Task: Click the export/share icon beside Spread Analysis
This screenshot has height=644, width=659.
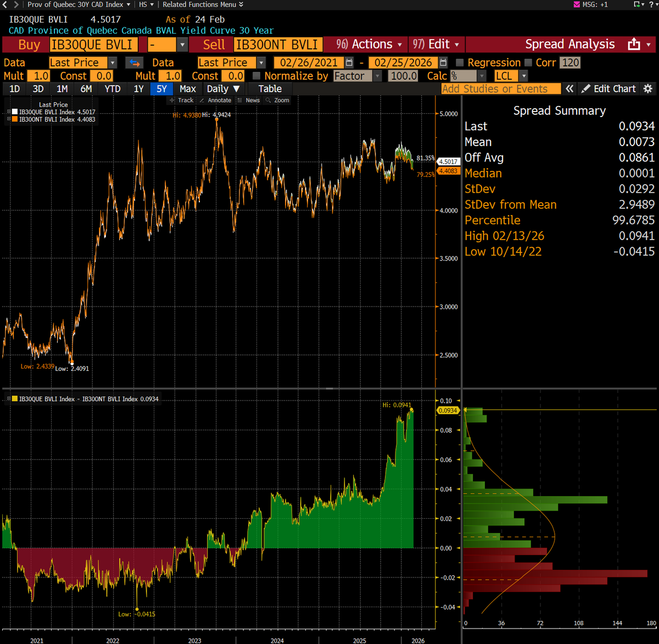Action: [x=634, y=44]
